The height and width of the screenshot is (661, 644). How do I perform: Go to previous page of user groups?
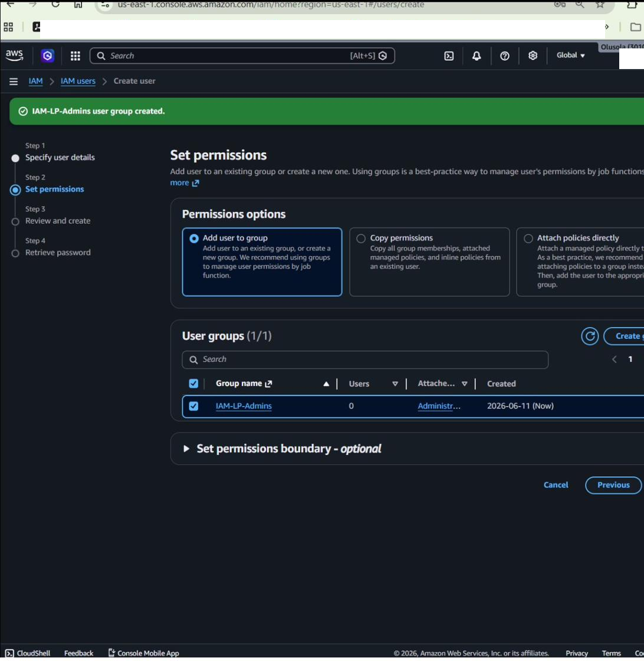tap(614, 359)
